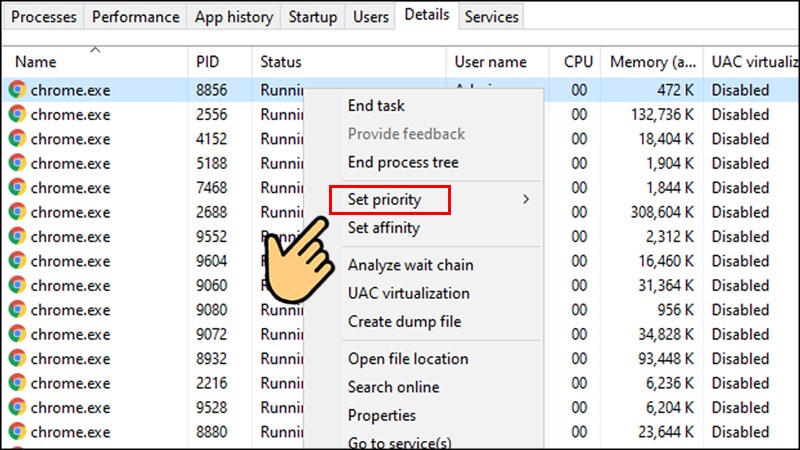Click Disabled cell in PID 8856 row
This screenshot has height=450, width=800.
[x=740, y=90]
